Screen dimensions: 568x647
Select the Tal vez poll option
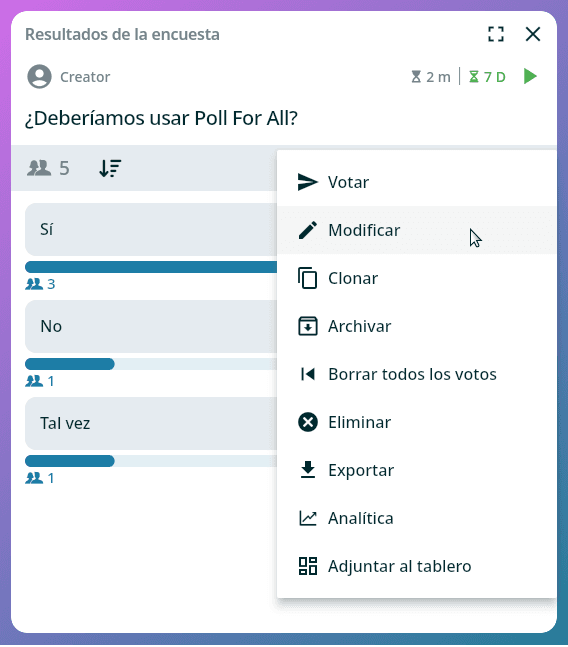151,423
